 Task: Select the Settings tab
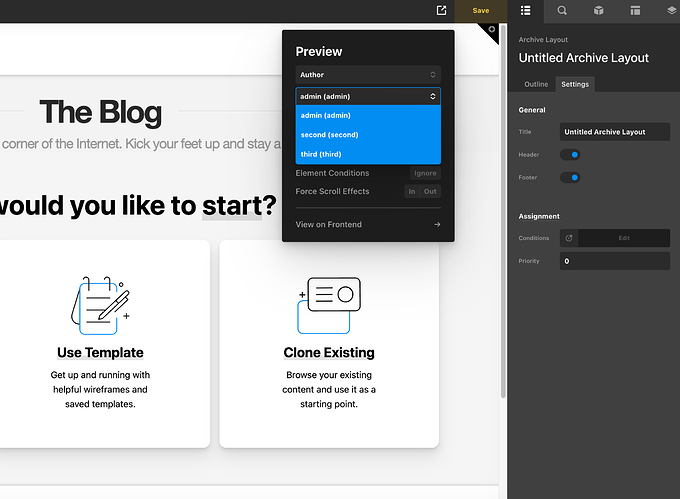pyautogui.click(x=574, y=84)
